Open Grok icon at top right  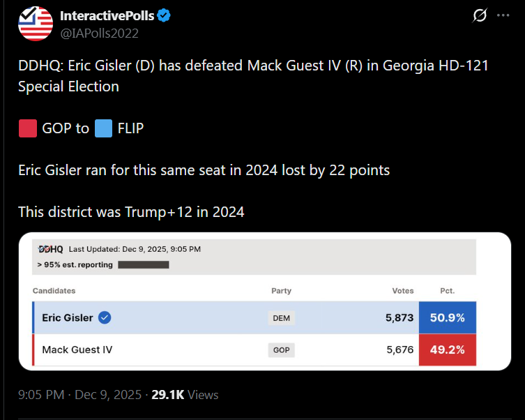click(480, 15)
